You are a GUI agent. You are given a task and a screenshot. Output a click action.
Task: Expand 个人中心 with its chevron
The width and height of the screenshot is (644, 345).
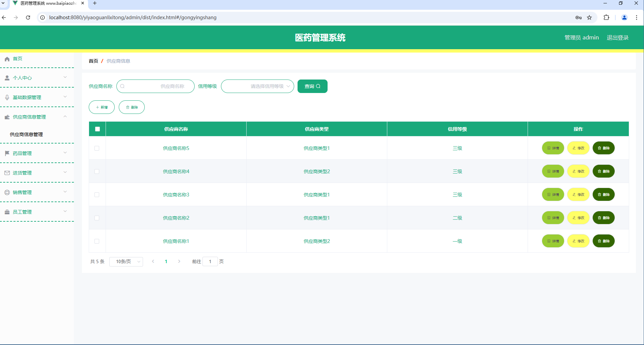tap(65, 77)
